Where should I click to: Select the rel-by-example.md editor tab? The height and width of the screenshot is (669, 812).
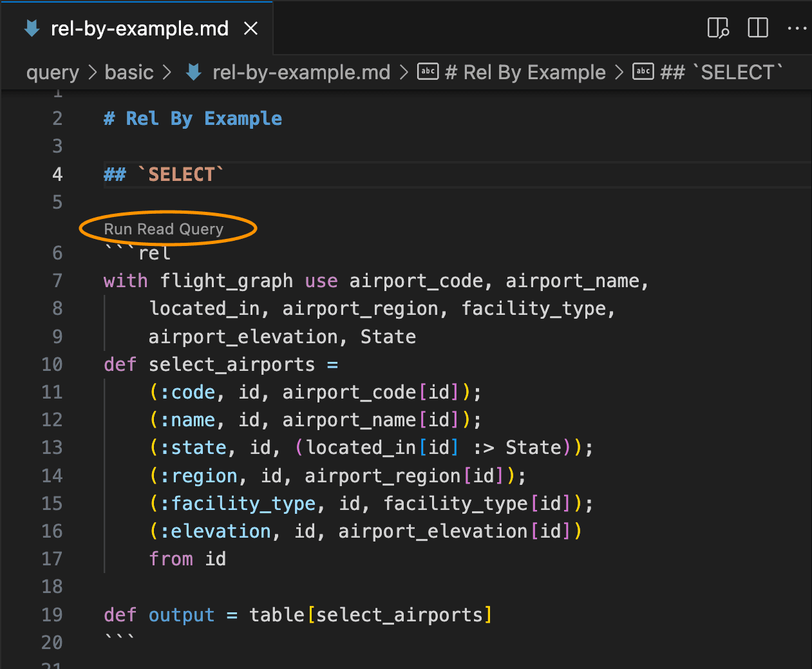click(137, 28)
